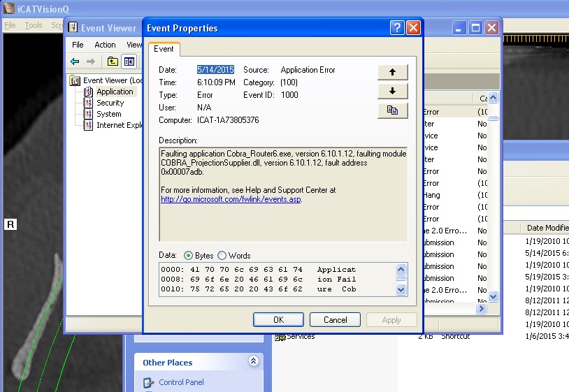Viewport: 569px width, 392px height.
Task: Click the Application log icon in tree
Action: (88, 92)
